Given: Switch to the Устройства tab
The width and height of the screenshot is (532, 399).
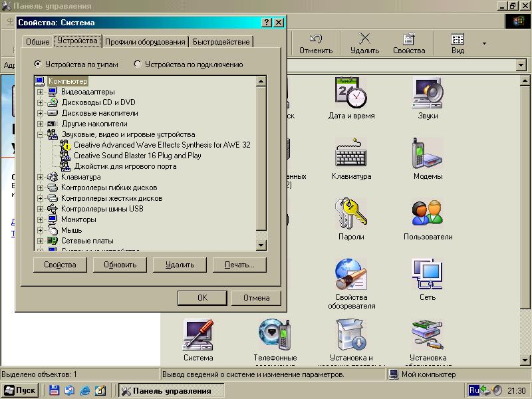Looking at the screenshot, I should tap(77, 41).
